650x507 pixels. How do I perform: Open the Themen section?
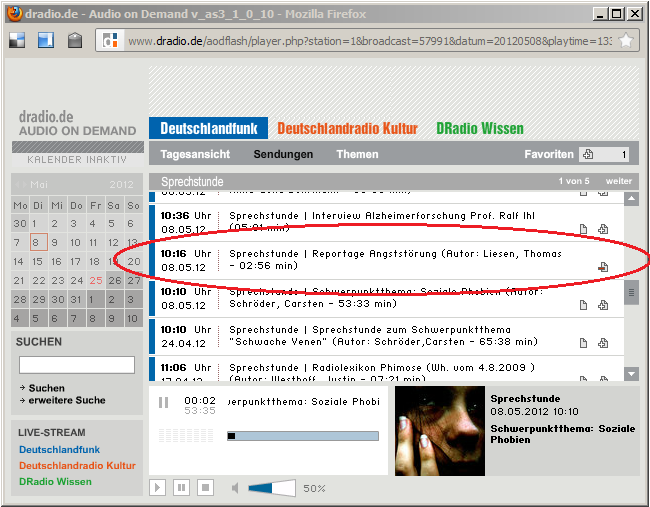357,155
